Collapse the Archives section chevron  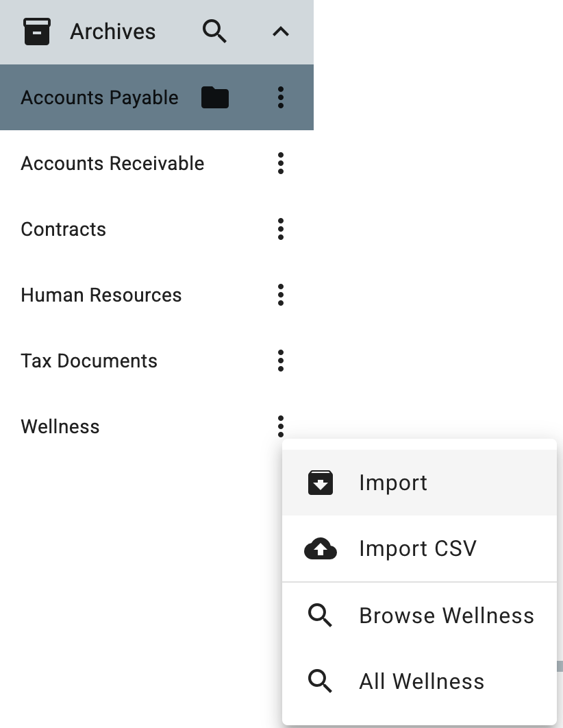[281, 32]
